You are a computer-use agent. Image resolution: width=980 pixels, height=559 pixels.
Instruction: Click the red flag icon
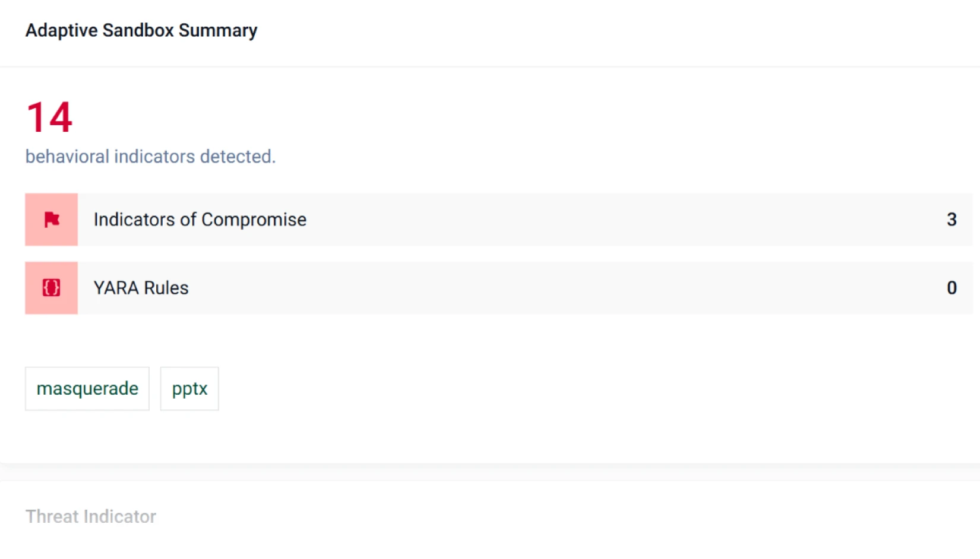coord(52,220)
